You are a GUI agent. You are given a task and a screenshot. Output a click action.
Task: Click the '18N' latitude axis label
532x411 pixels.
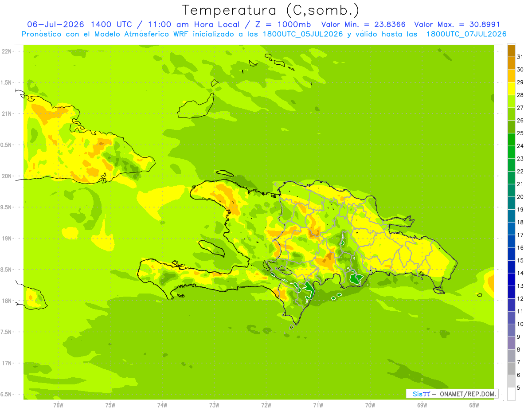tap(7, 301)
